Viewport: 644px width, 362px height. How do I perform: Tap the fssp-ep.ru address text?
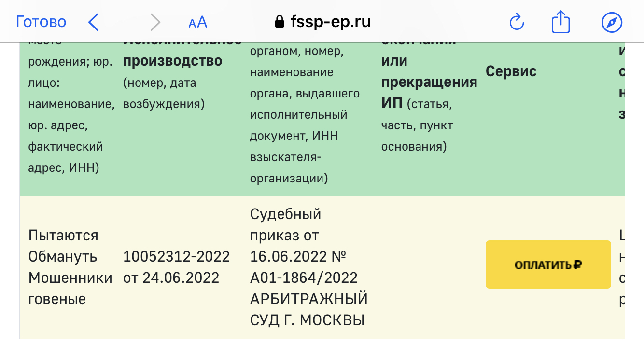[331, 22]
